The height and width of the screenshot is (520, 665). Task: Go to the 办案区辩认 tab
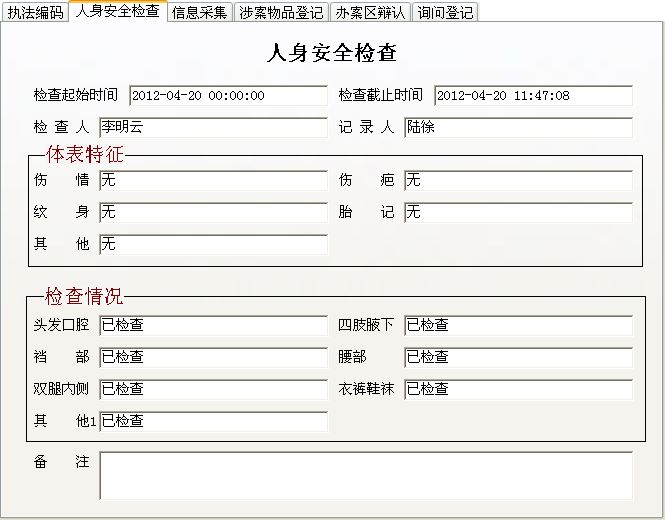click(x=370, y=12)
